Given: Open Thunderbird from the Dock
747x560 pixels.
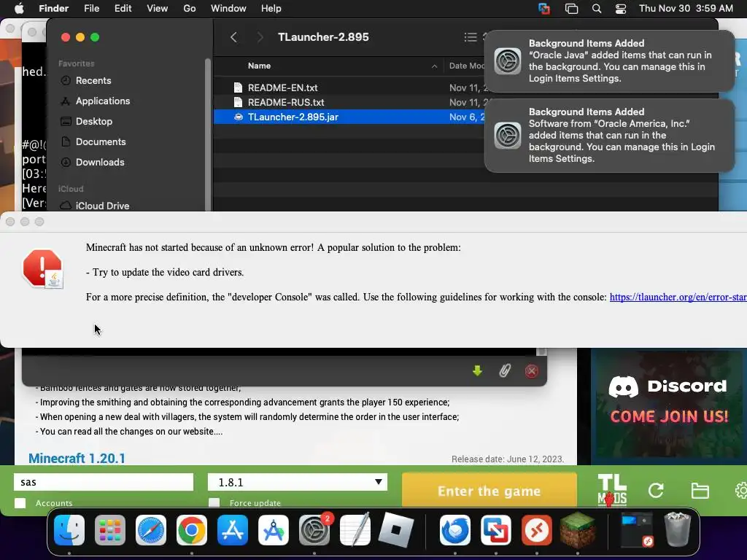Looking at the screenshot, I should click(455, 530).
